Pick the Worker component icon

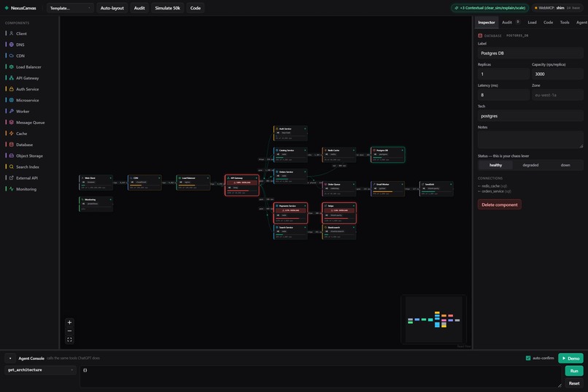tap(11, 111)
